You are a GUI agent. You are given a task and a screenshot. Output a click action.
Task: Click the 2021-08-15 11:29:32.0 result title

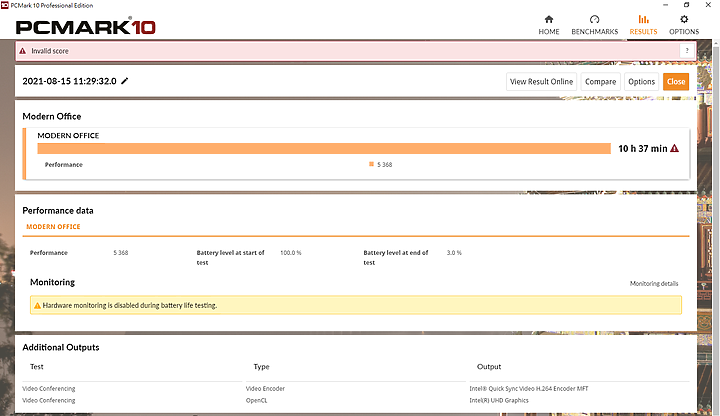pyautogui.click(x=69, y=81)
